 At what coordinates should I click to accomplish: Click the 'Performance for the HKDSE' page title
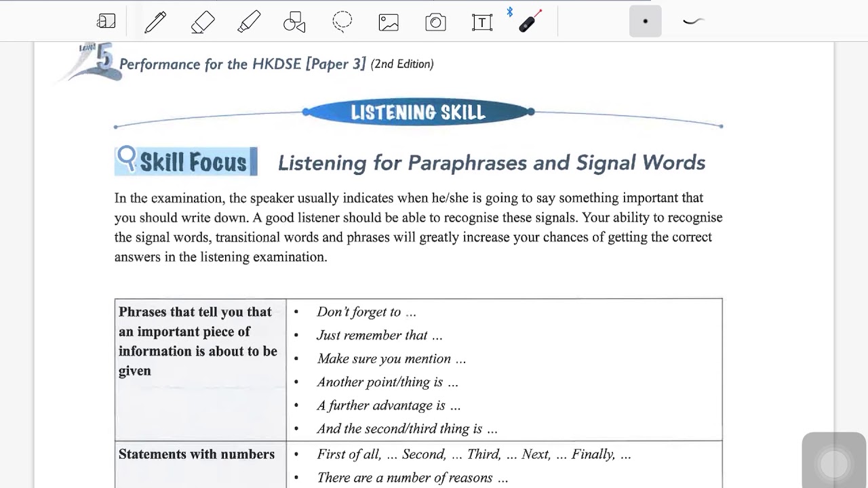click(x=242, y=64)
